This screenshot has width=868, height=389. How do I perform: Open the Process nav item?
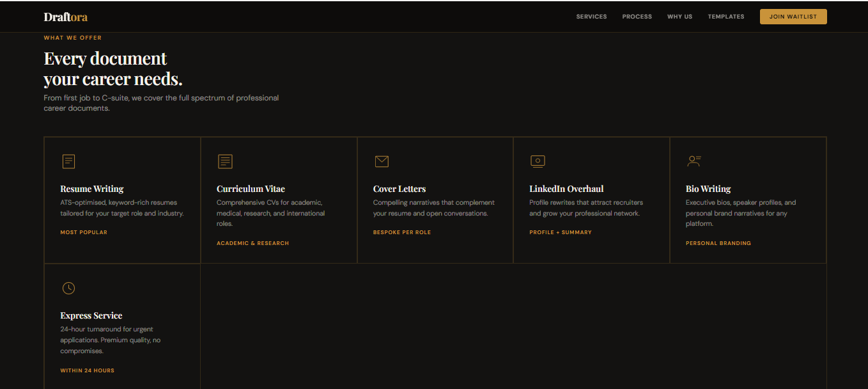tap(637, 17)
